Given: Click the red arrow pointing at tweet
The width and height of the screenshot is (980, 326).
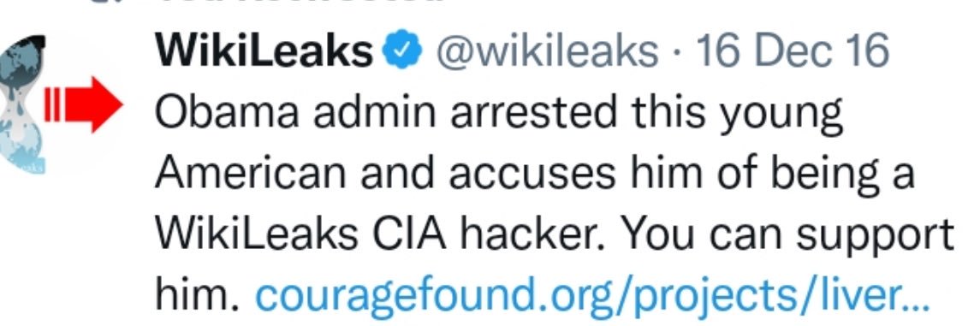Looking at the screenshot, I should pos(93,104).
